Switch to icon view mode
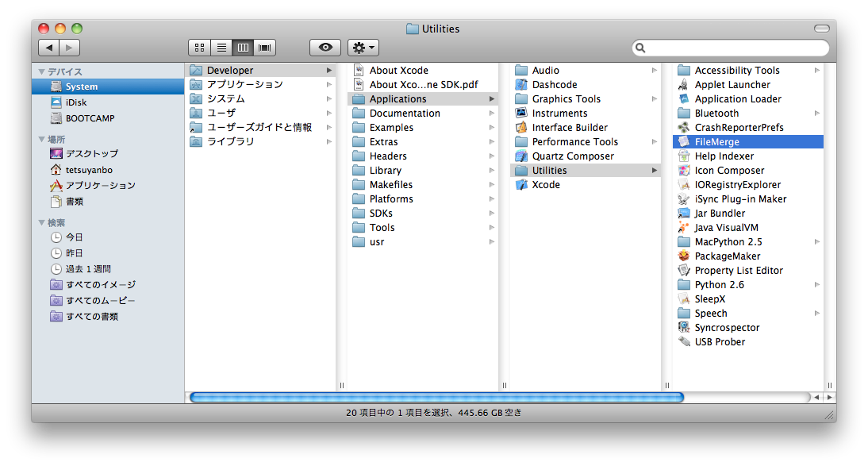 [x=199, y=48]
